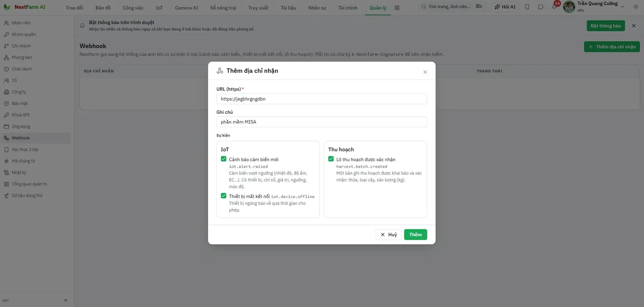Open Phòng ban sidebar entry
This screenshot has width=644, height=307.
(x=36, y=58)
